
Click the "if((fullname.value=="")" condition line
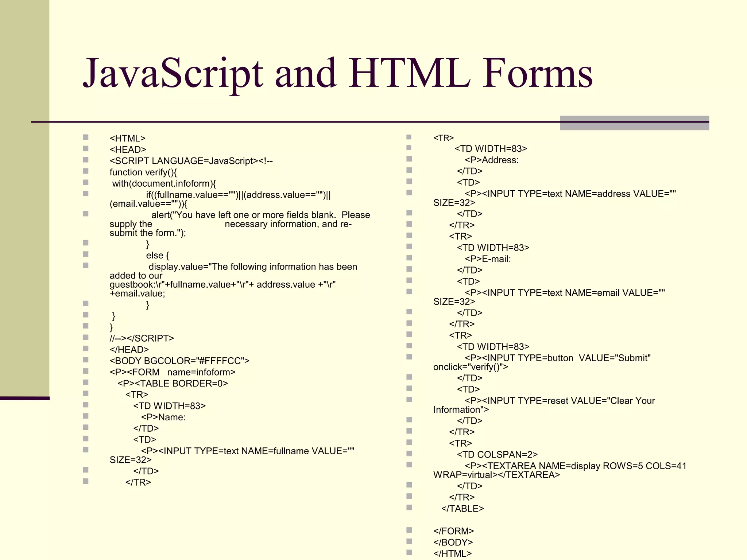(220, 199)
